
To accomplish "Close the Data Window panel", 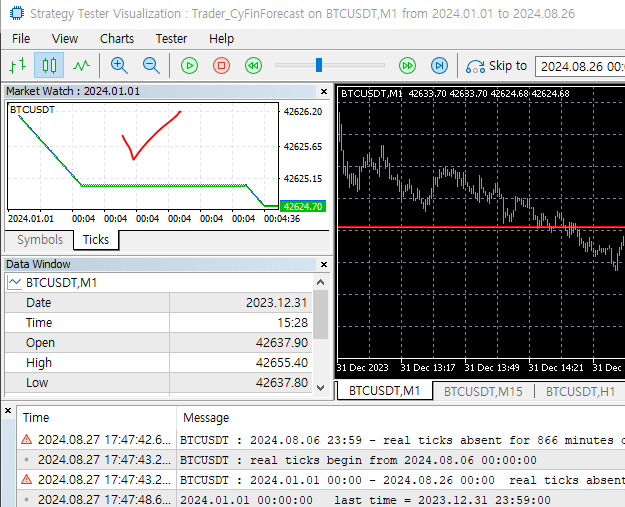I will tap(324, 264).
